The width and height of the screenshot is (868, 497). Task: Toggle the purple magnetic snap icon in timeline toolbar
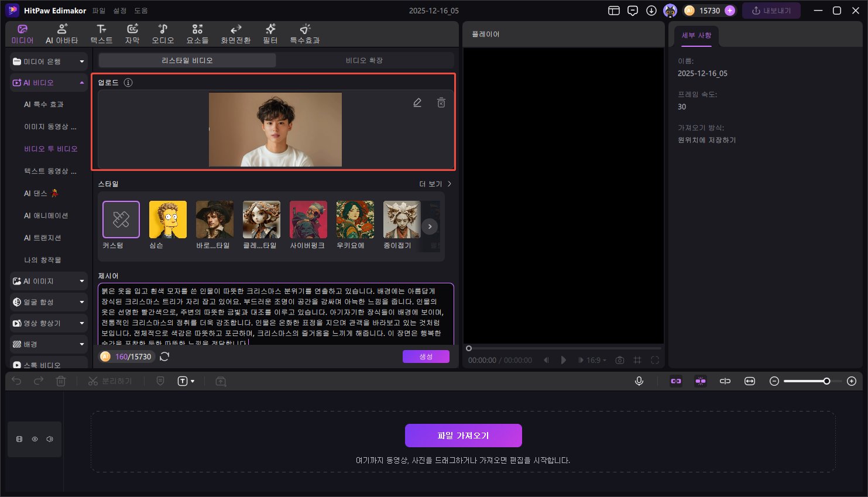(x=701, y=381)
